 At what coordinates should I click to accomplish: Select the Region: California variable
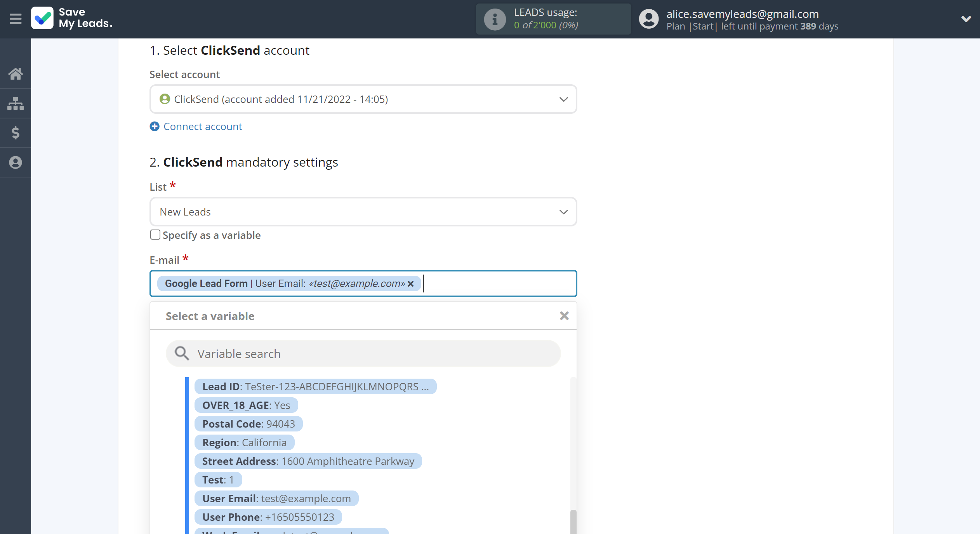pyautogui.click(x=244, y=442)
